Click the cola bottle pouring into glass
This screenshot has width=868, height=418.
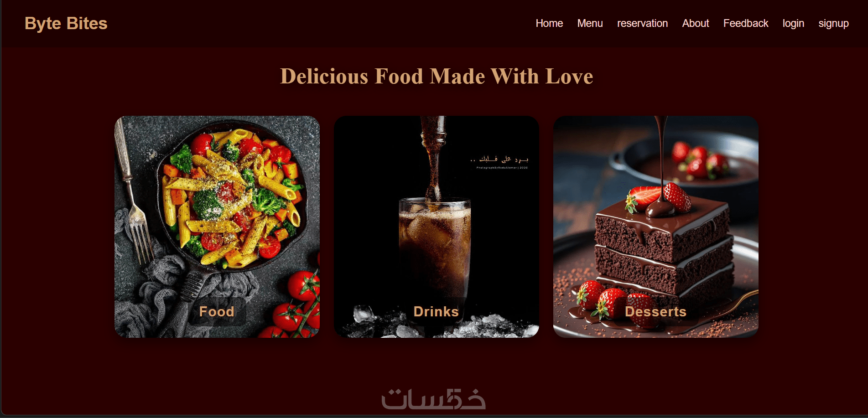tap(433, 155)
